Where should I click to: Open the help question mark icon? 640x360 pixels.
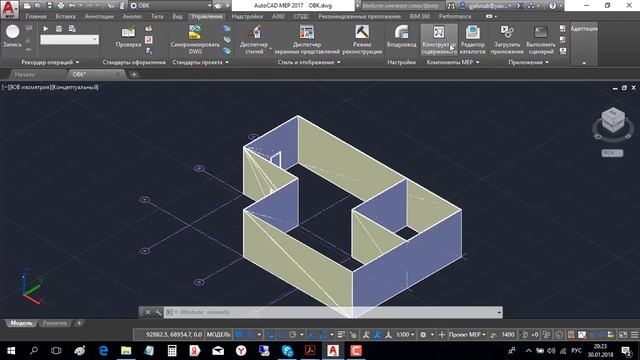pyautogui.click(x=552, y=6)
